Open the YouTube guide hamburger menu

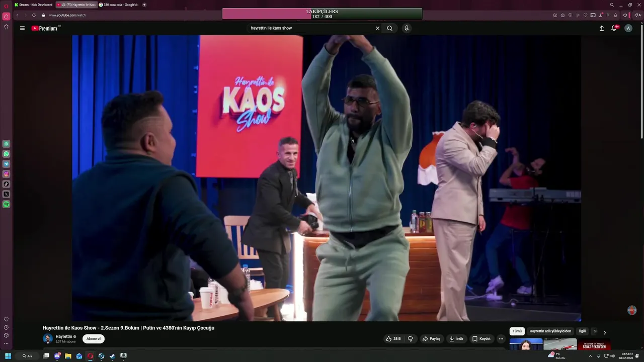click(22, 28)
